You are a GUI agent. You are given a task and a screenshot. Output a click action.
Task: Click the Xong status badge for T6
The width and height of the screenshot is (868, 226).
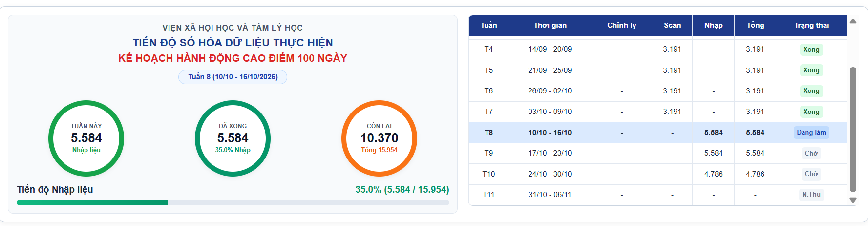(x=811, y=91)
